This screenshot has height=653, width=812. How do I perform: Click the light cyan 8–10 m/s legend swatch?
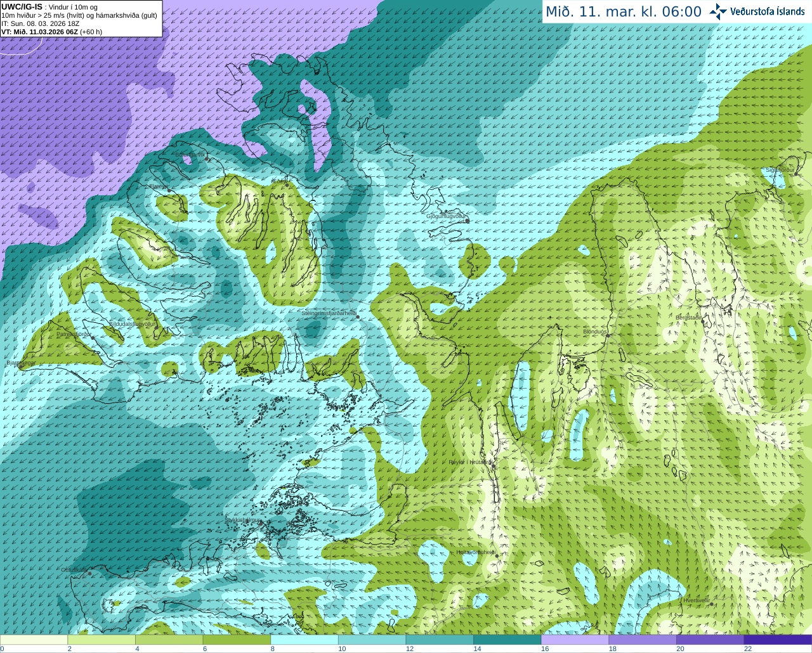[x=304, y=640]
